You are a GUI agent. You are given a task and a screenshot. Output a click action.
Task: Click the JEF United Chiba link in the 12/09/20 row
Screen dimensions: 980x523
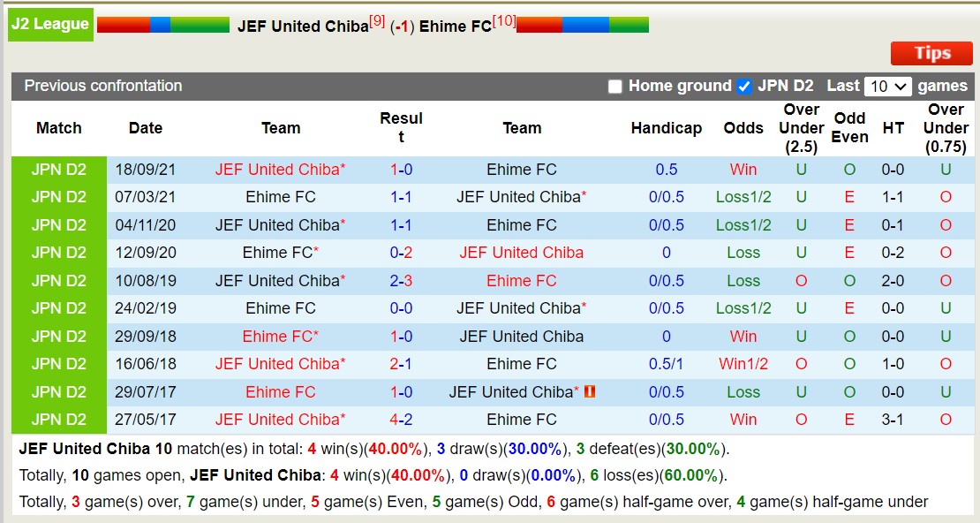point(522,253)
